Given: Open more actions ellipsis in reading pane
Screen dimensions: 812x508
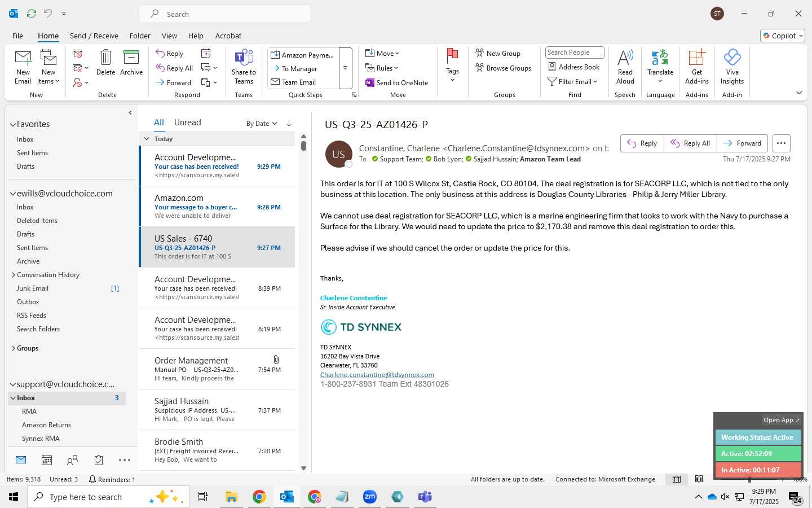Looking at the screenshot, I should (781, 143).
